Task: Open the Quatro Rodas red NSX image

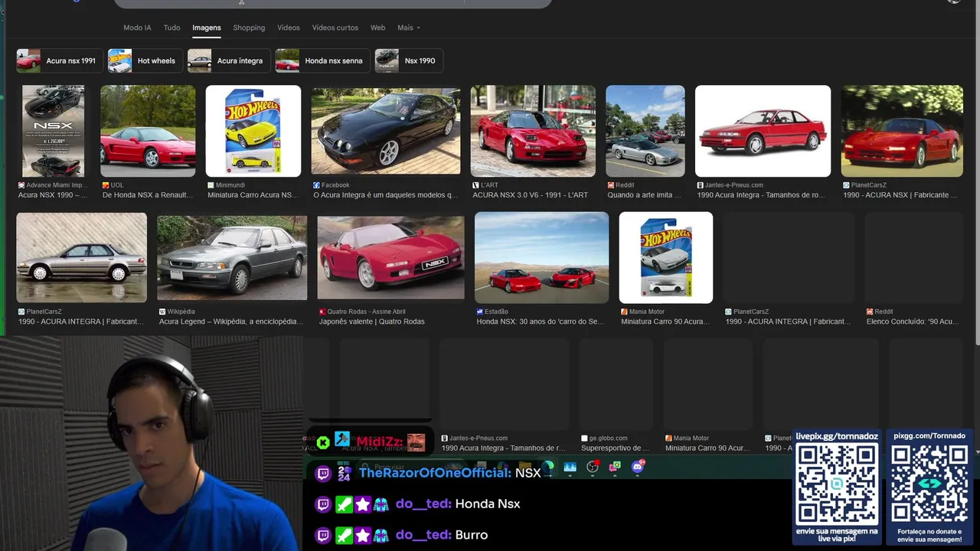Action: [390, 258]
